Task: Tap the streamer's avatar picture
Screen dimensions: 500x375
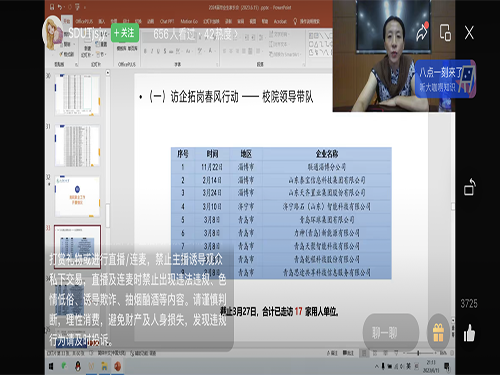Action: pyautogui.click(x=53, y=33)
